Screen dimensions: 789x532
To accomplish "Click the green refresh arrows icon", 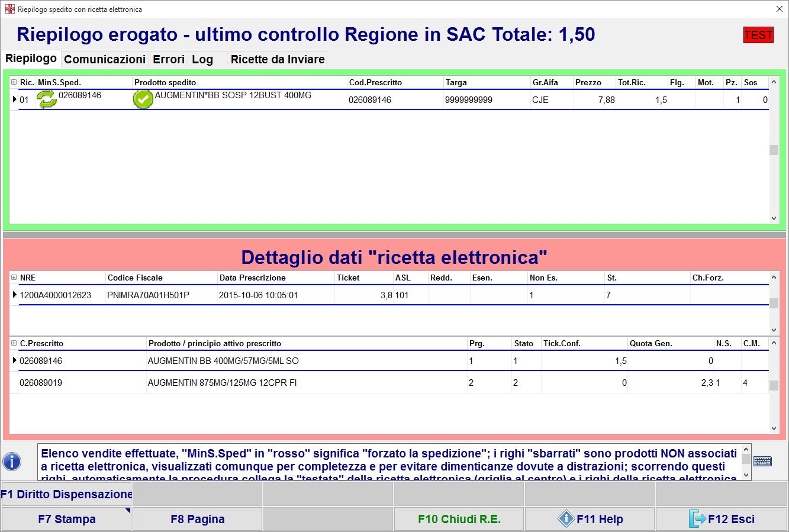I will pyautogui.click(x=47, y=99).
